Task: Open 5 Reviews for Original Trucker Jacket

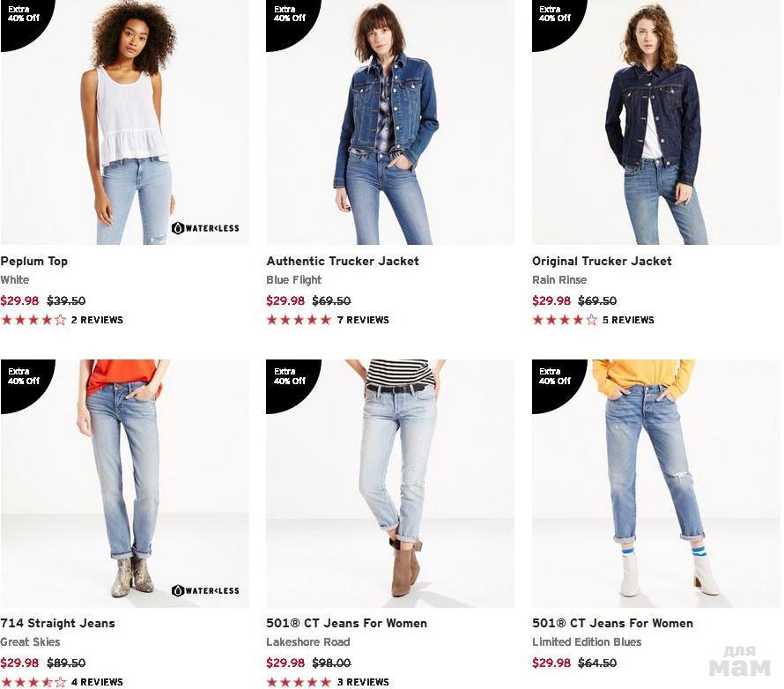Action: tap(628, 320)
